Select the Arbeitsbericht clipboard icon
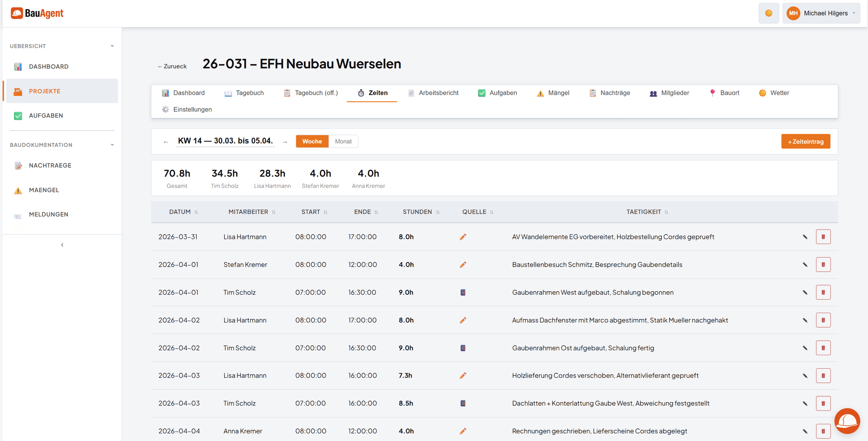Screen dimensions: 868x441 [411, 93]
